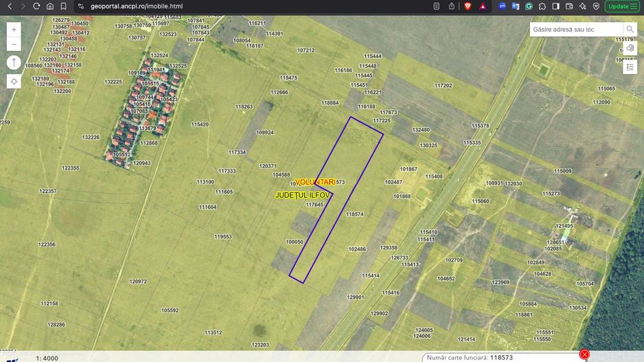Viewport: 644px width, 362px height.
Task: Click parcel label 107212
Action: pos(306,50)
